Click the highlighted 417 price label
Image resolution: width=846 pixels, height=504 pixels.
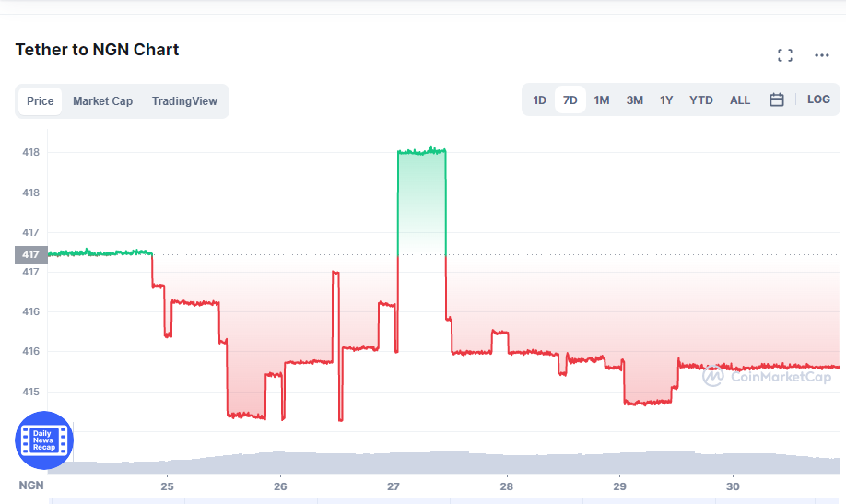pos(30,254)
